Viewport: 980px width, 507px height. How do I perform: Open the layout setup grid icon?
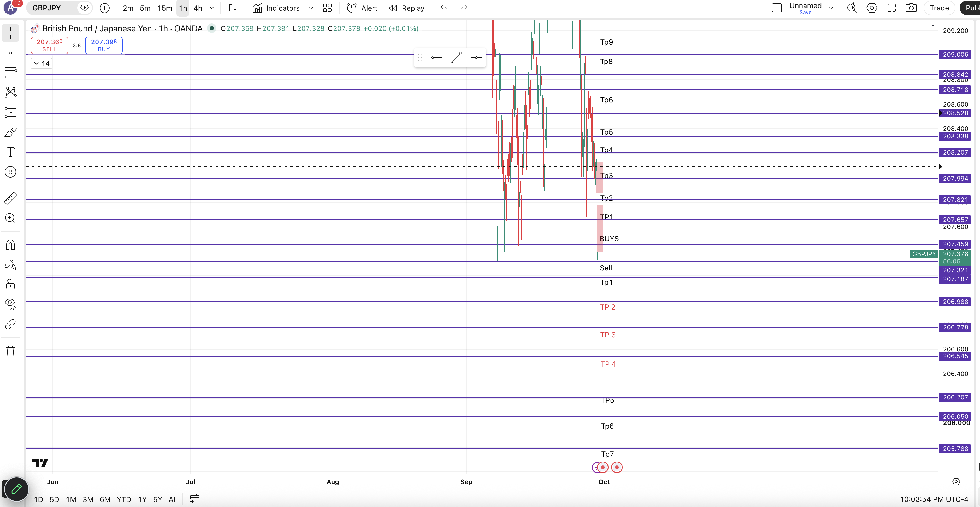point(327,8)
